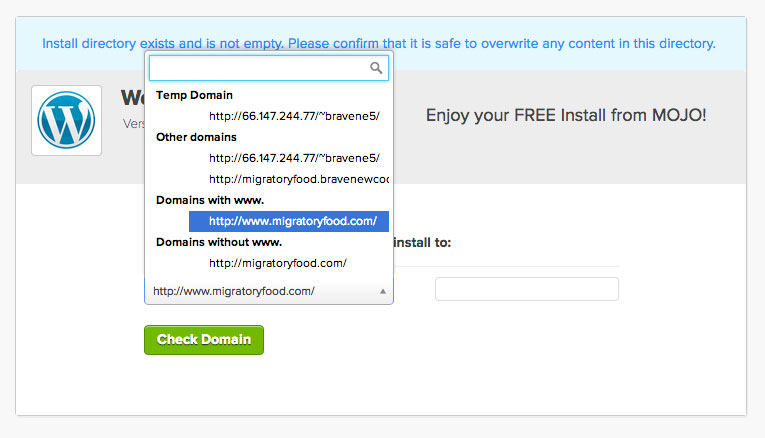
Task: Choose http://migratoryfood.com/ without www
Action: (x=278, y=263)
